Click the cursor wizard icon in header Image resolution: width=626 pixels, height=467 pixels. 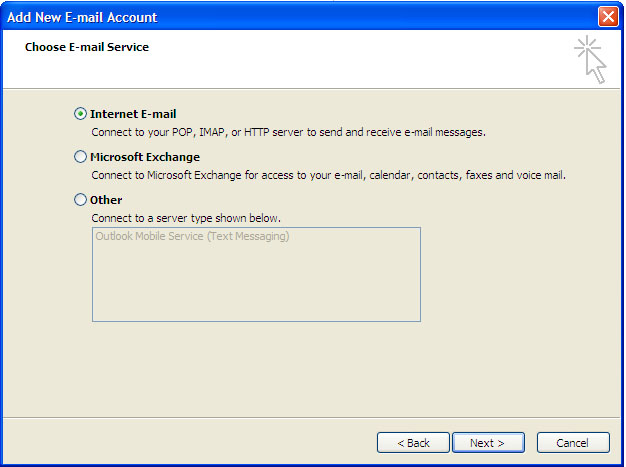click(590, 59)
